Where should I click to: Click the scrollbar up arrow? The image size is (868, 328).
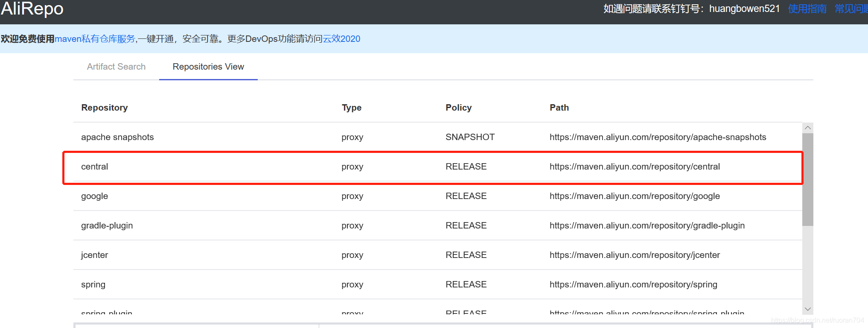[807, 128]
